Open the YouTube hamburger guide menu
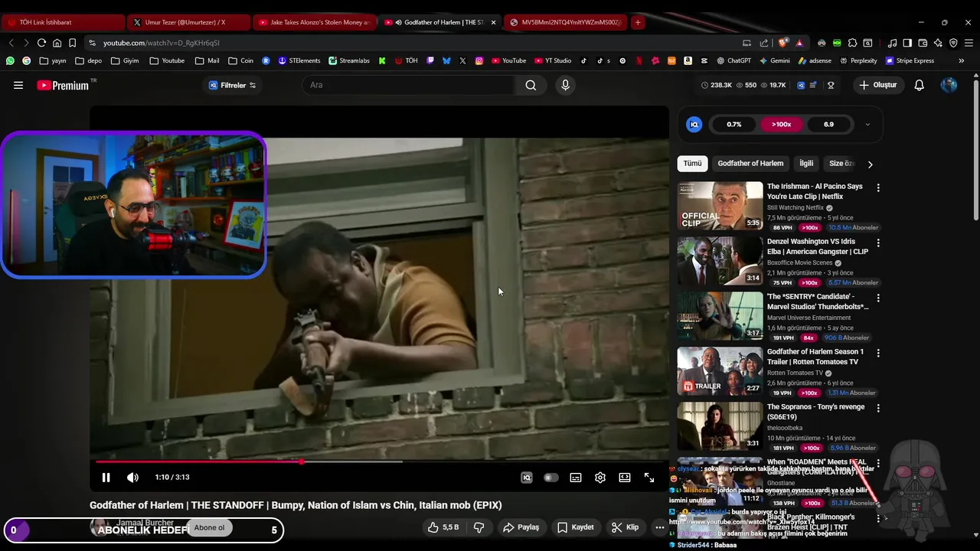This screenshot has height=551, width=980. [x=18, y=85]
